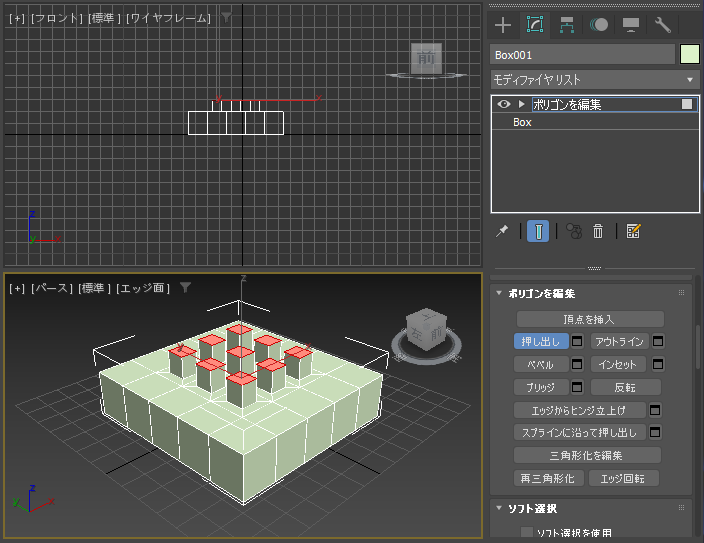The image size is (704, 543).
Task: Open the モディファイヤ リスト dropdown
Action: (595, 80)
